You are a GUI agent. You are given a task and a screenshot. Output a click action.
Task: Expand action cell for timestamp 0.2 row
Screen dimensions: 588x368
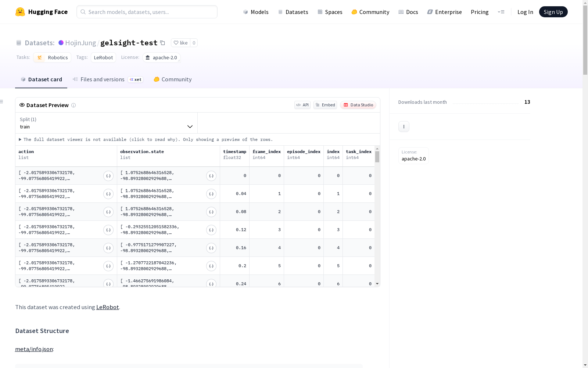[108, 266]
